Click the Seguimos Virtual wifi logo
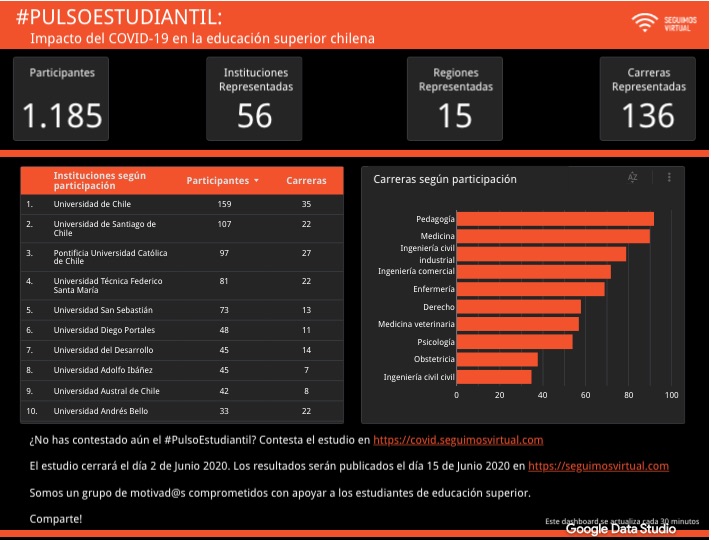Image resolution: width=711 pixels, height=540 pixels. (664, 23)
